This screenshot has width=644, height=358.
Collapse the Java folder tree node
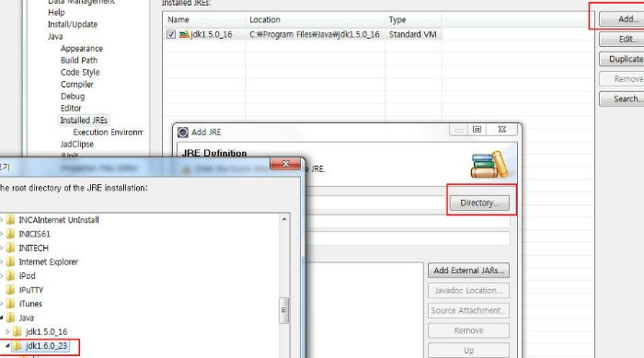[x=1, y=318]
